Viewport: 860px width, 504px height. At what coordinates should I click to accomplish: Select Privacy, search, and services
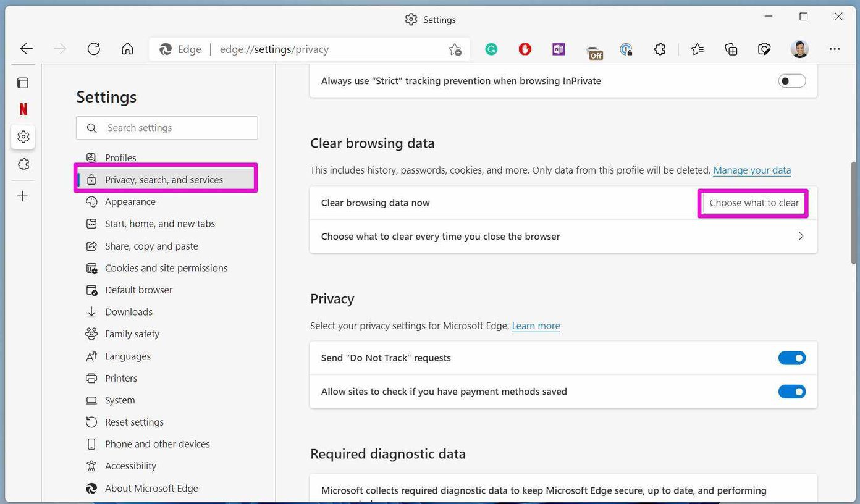(167, 180)
